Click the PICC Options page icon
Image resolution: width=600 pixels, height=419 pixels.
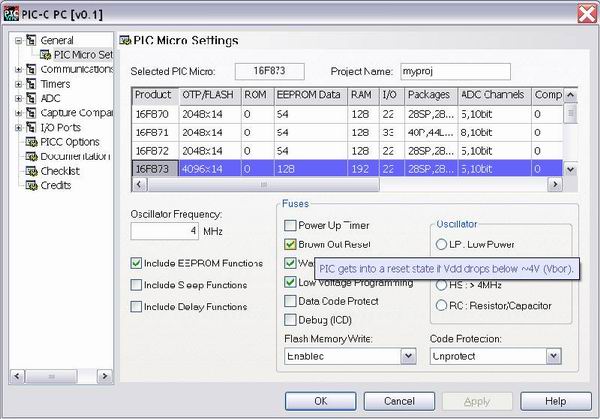[31, 142]
